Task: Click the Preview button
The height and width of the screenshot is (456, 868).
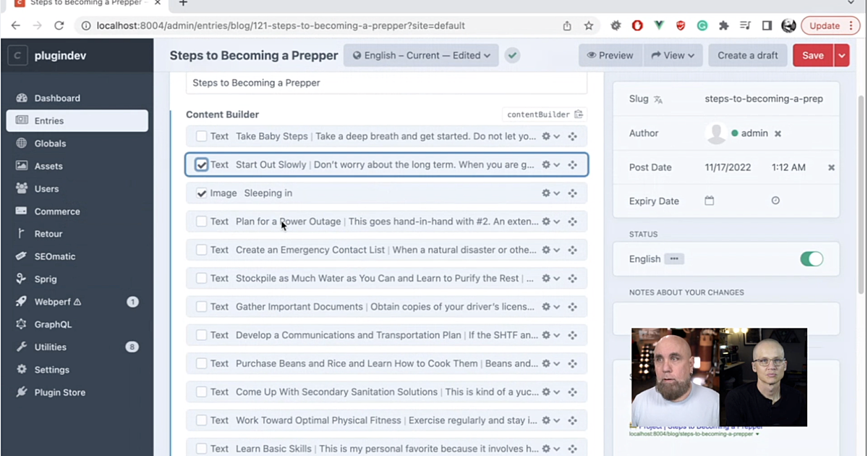Action: coord(610,55)
